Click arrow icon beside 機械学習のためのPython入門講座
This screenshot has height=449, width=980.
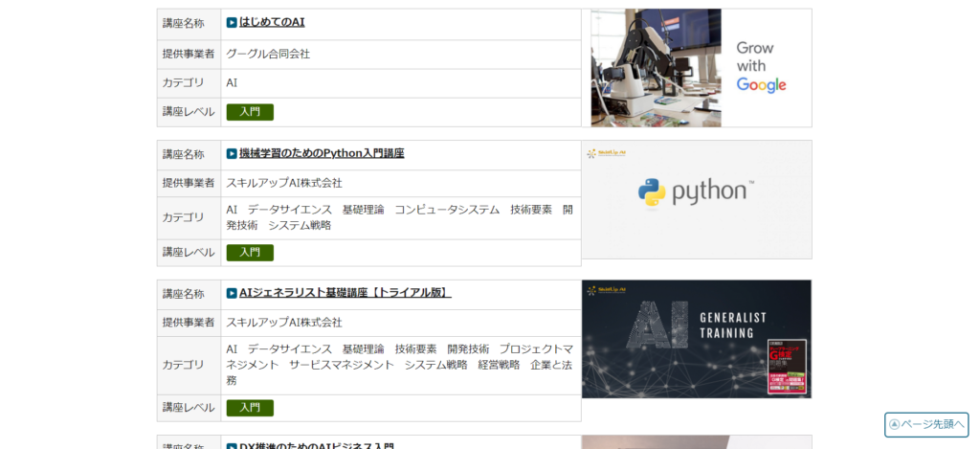pos(232,154)
